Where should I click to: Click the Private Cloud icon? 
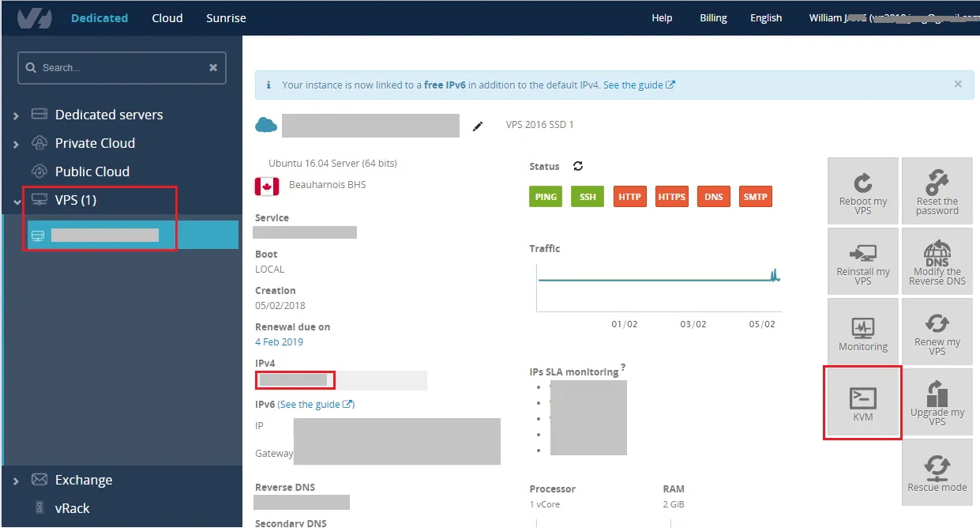click(39, 143)
